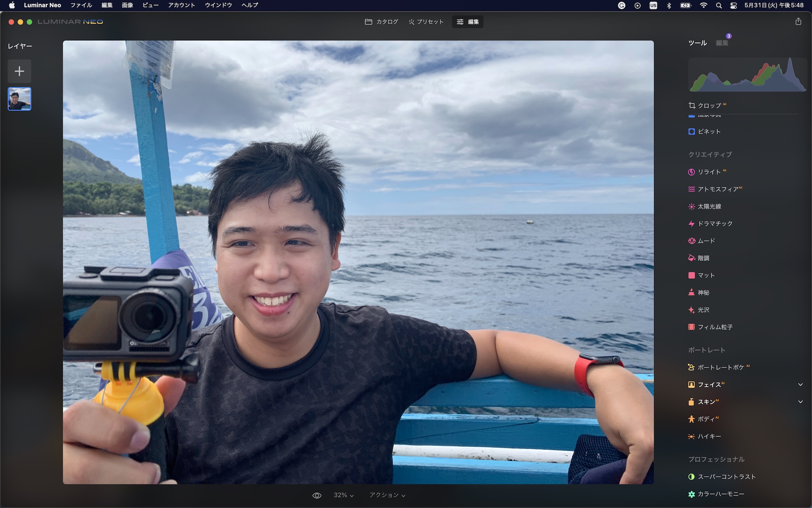Open the Crop AI tool (クロップ)
Screen dimensions: 812x508
tap(708, 106)
